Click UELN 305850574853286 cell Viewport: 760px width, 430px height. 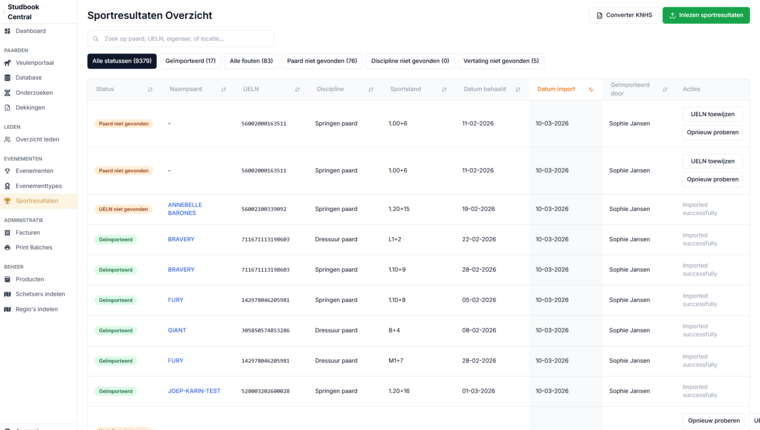pos(265,331)
